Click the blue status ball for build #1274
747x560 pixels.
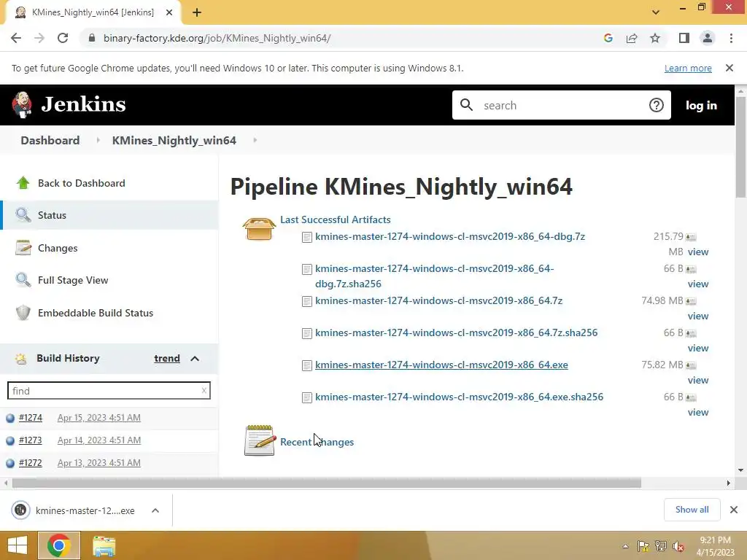[10, 418]
